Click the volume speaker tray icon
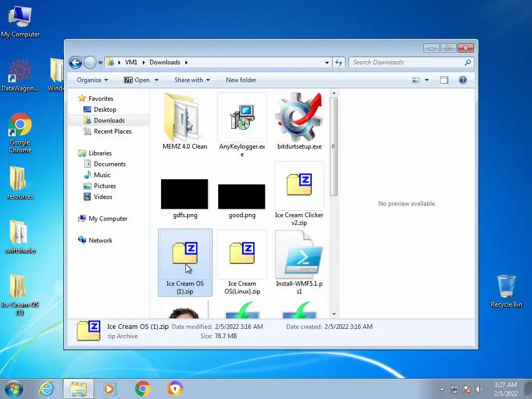The height and width of the screenshot is (399, 532). [480, 389]
